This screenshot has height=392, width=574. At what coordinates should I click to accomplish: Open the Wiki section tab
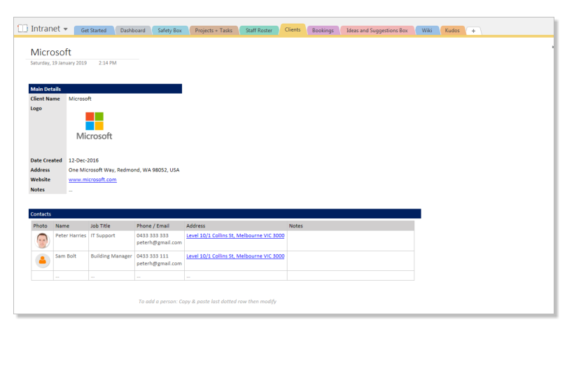coord(427,30)
